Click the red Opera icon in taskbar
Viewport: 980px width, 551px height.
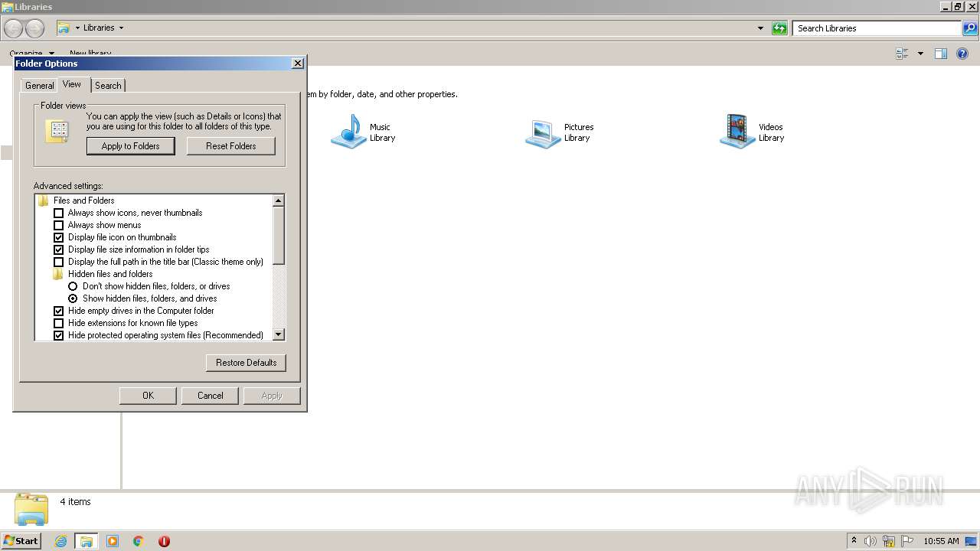[x=164, y=541]
